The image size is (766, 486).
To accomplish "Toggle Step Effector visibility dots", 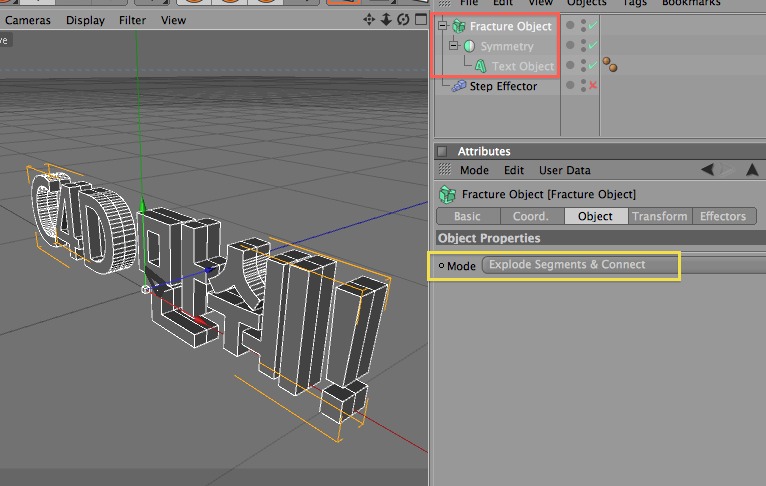I will pos(583,85).
